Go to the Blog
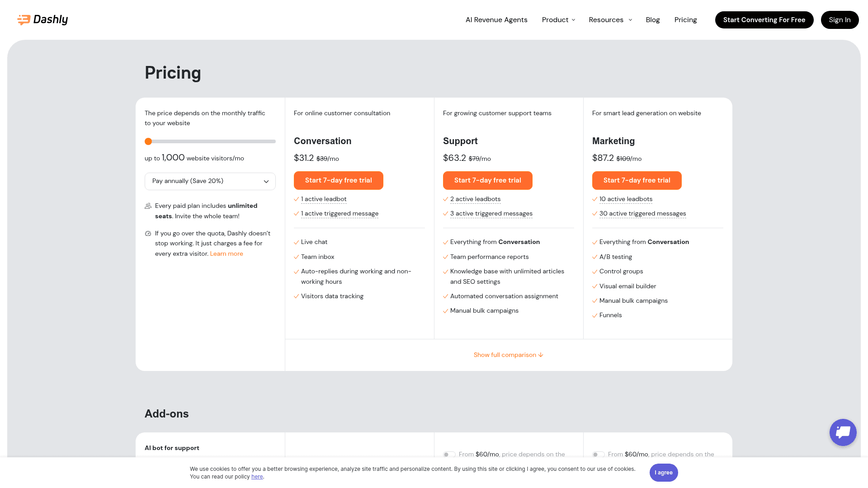This screenshot has height=488, width=868. coord(653,20)
